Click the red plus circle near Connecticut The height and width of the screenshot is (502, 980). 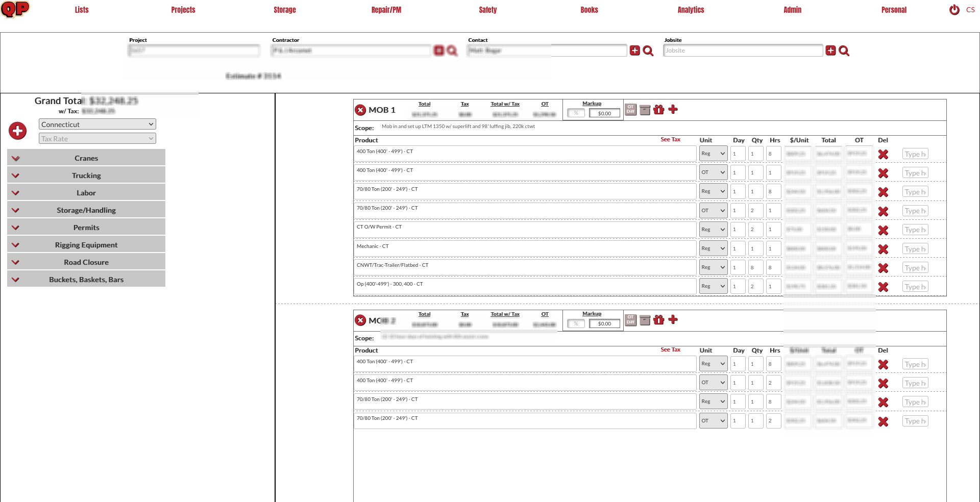pos(18,131)
